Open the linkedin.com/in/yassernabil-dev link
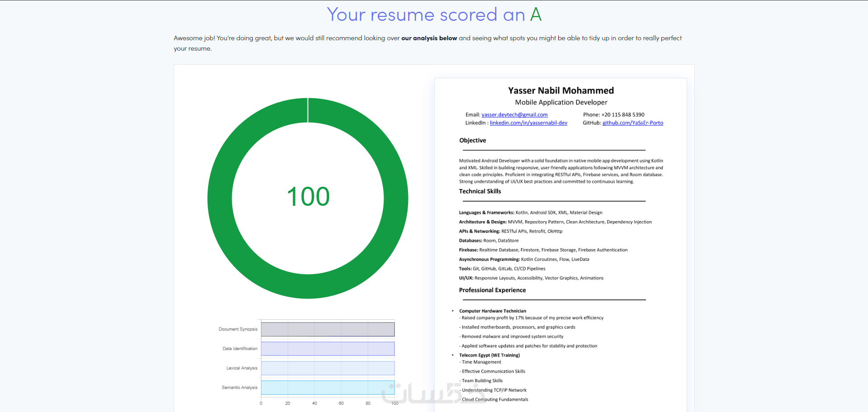868x412 pixels. pos(528,123)
